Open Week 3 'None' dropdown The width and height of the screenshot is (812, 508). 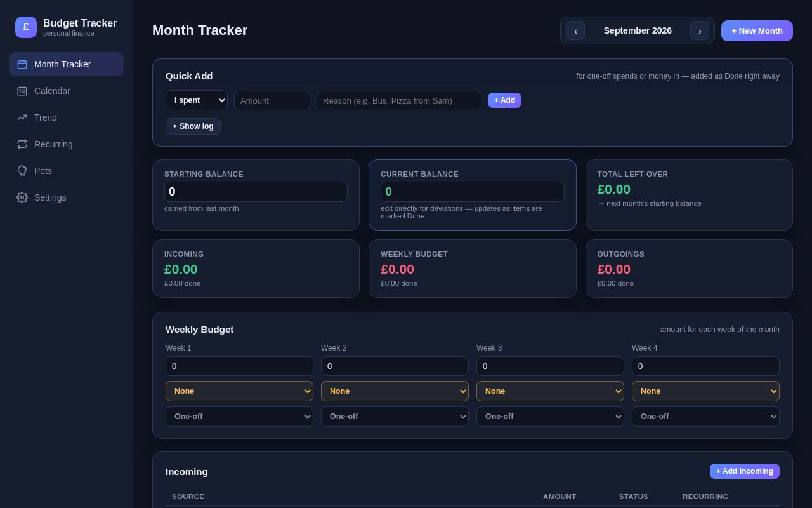click(550, 391)
